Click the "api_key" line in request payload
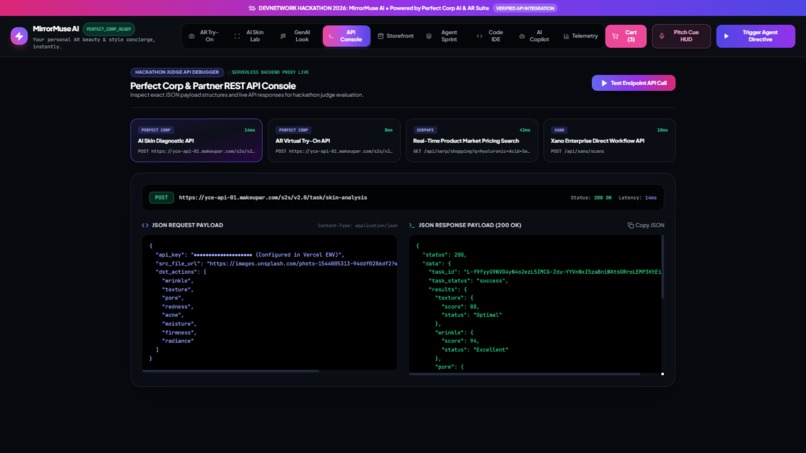 click(250, 255)
